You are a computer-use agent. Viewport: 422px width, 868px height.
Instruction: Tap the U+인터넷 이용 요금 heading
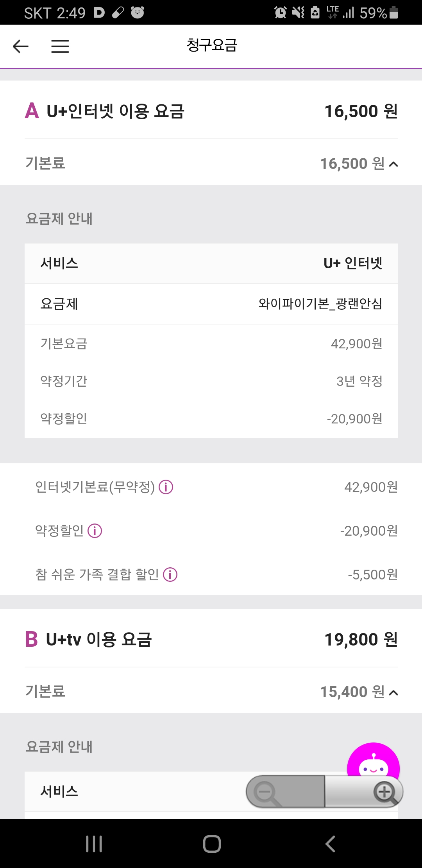tap(115, 111)
